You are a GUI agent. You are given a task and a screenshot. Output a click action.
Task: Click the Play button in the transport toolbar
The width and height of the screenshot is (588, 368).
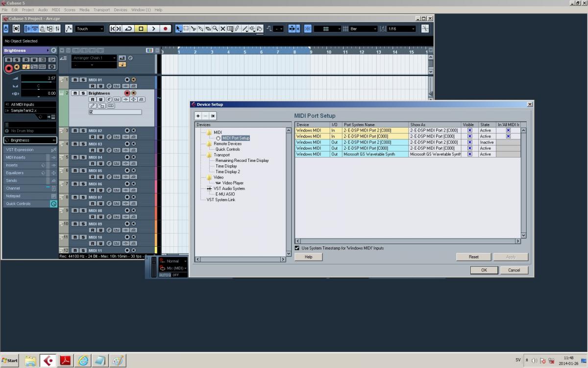[153, 29]
